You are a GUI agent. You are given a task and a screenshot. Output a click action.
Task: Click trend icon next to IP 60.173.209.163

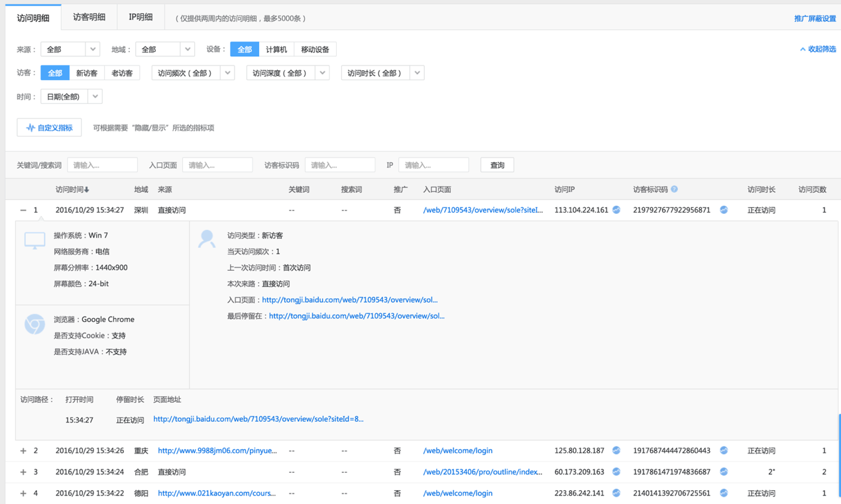point(616,472)
